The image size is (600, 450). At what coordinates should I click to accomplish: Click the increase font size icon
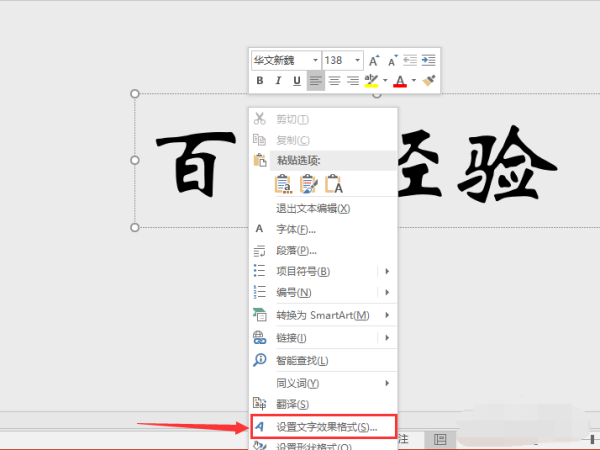(374, 60)
